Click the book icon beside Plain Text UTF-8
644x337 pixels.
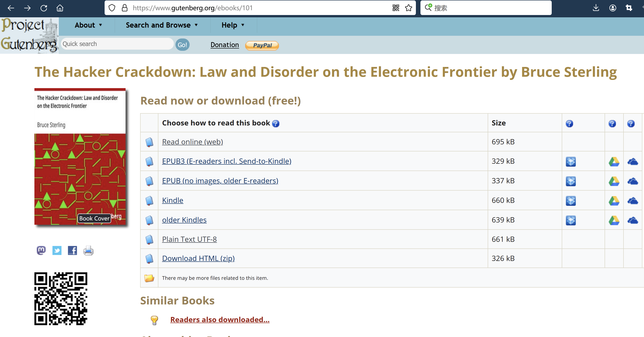pos(149,239)
